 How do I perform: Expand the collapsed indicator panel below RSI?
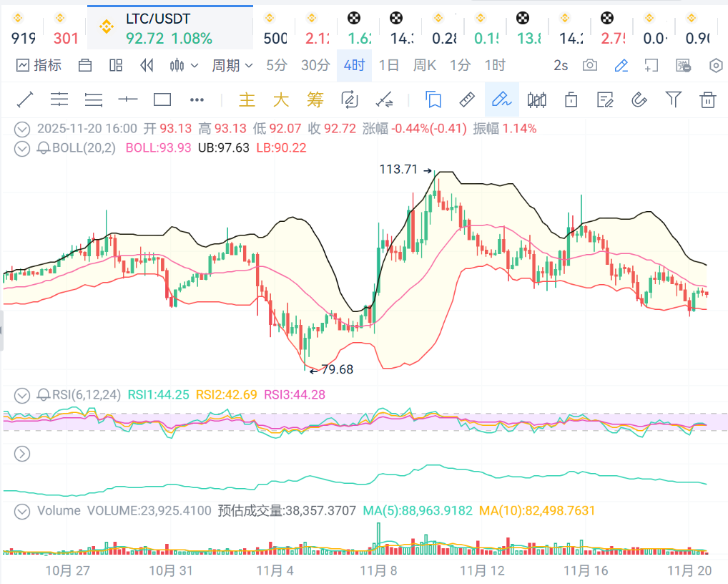pos(22,453)
